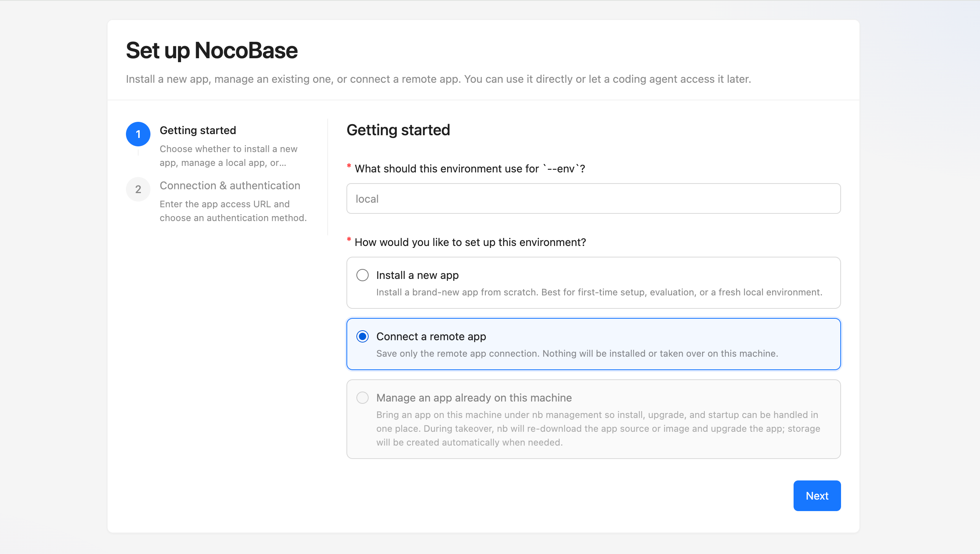Click the 'Bring an app on this machine' description
This screenshot has height=554, width=980.
coord(598,428)
